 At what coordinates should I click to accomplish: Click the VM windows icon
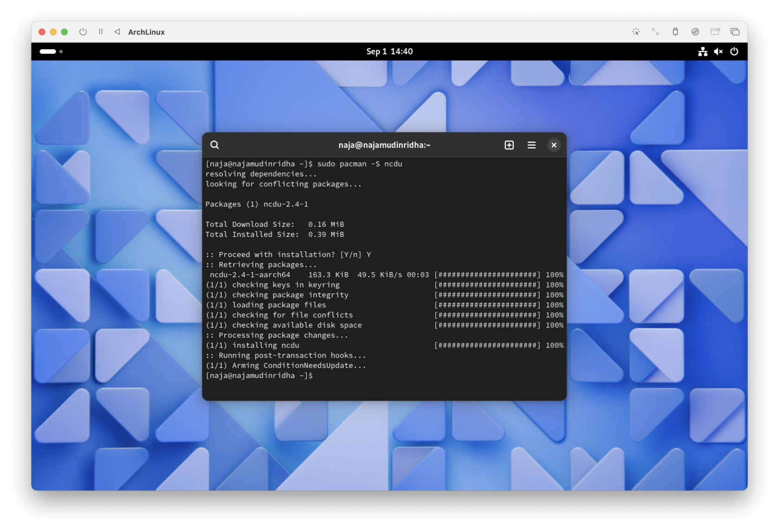(x=735, y=32)
